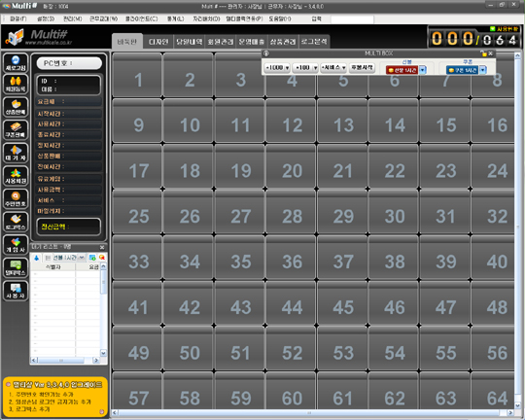This screenshot has width=525, height=420.
Task: Toggle the MULTI BOX lock pin icon
Action: click(x=483, y=53)
